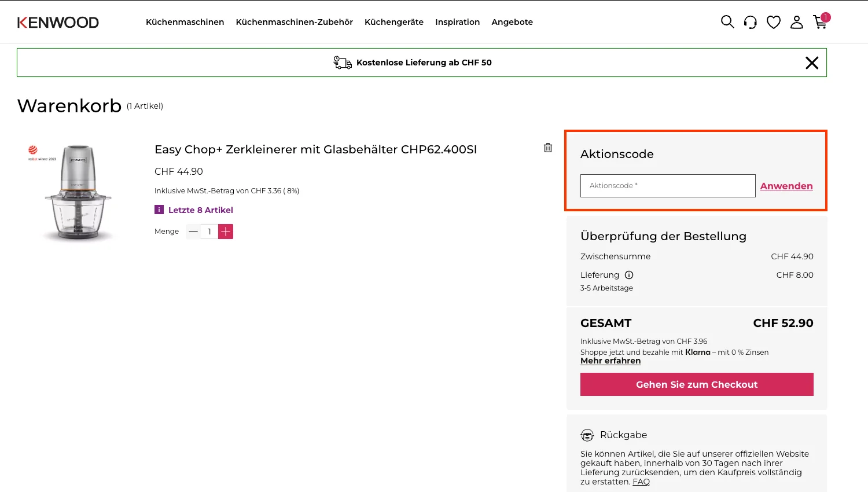868x492 pixels.
Task: Decrease quantity with the minus button
Action: click(x=193, y=231)
